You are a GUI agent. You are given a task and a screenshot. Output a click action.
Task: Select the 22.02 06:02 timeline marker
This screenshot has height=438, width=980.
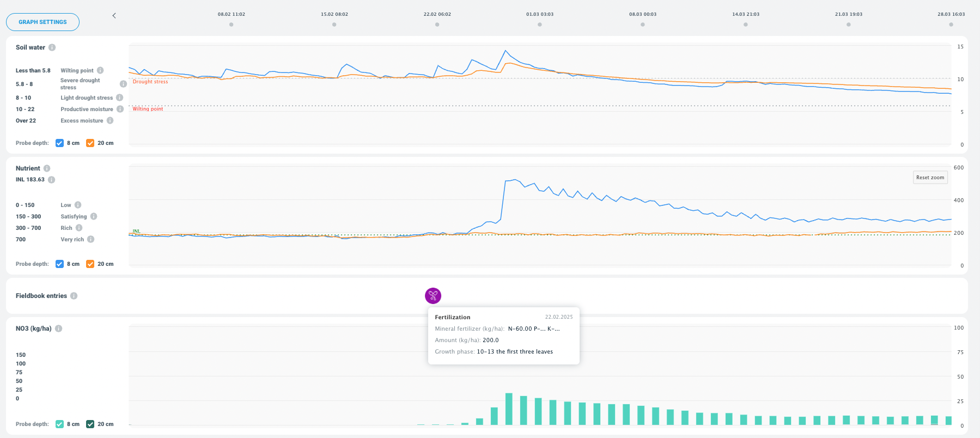tap(437, 25)
